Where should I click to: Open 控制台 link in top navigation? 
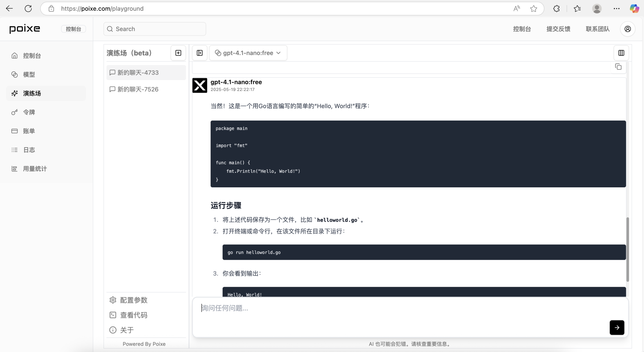tap(522, 29)
